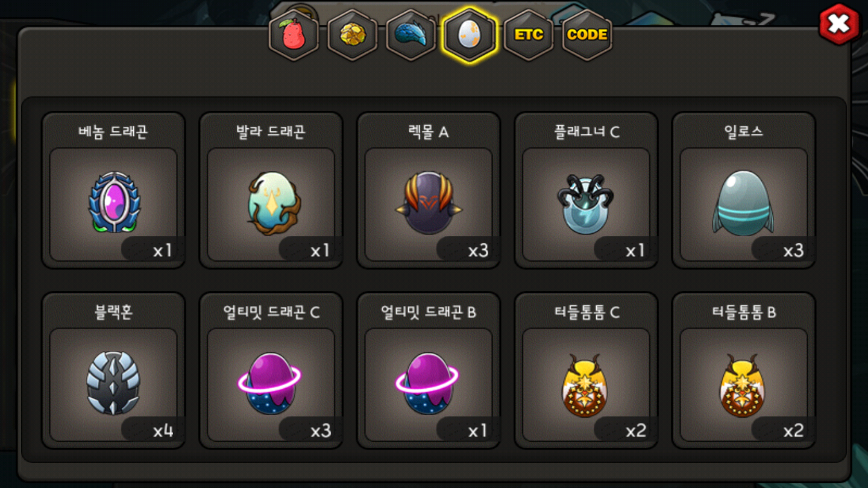Open the red fruit food tab
Image resolution: width=868 pixels, height=488 pixels.
coord(294,35)
